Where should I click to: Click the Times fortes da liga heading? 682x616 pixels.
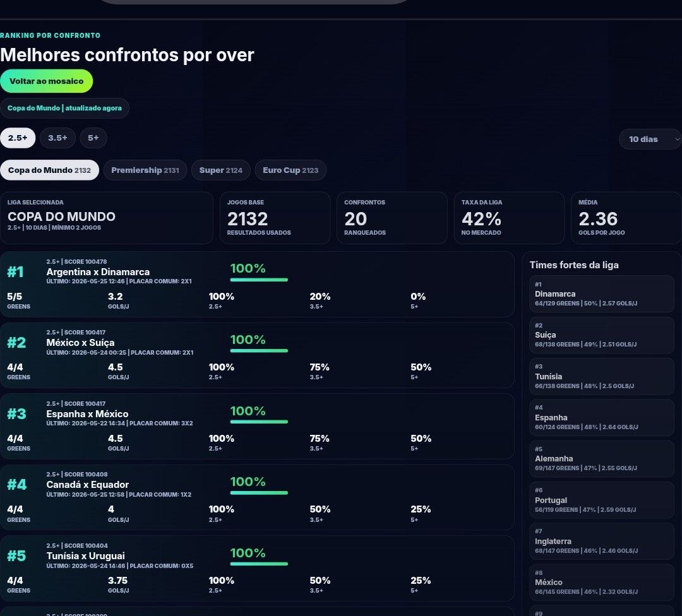point(574,264)
